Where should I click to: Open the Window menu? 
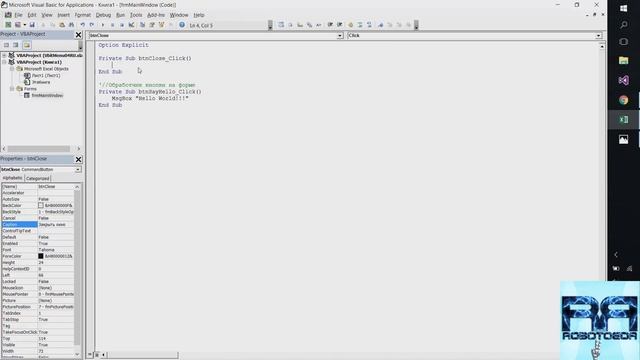(x=179, y=15)
